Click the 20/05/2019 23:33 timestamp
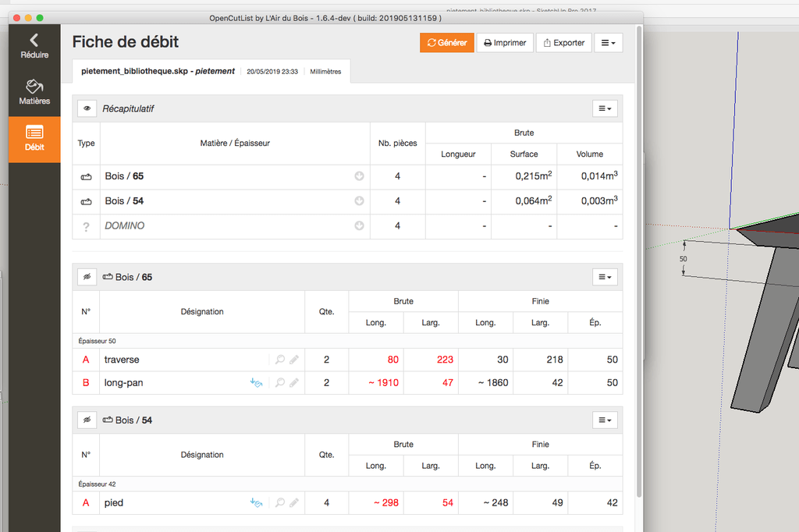 click(x=272, y=72)
